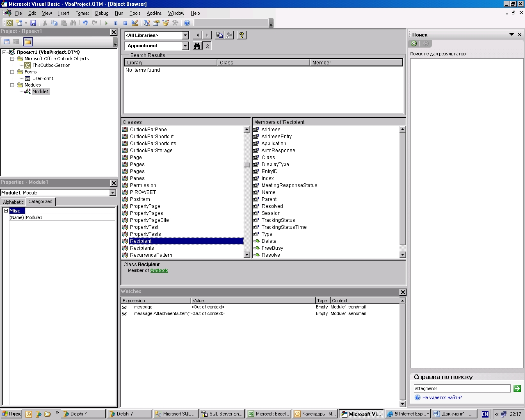Screen dimensions: 525x420
Task: Open the Properties Window toolbar icon
Action: (156, 23)
